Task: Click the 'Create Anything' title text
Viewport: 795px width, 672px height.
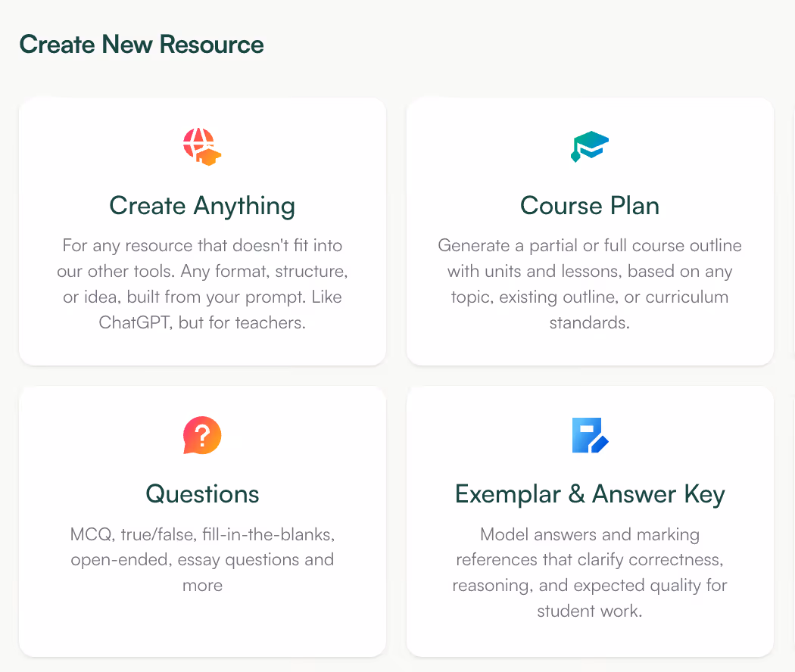Action: (201, 206)
